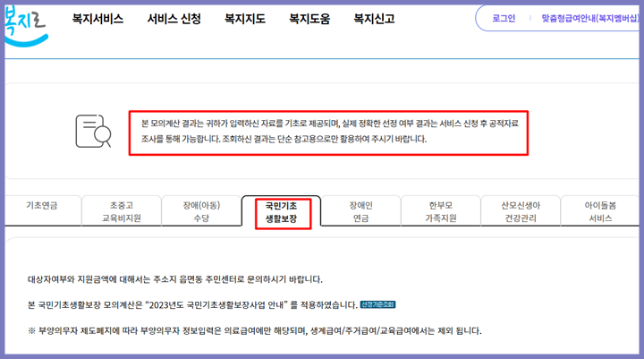Click the text starting ※ 부양의무자 제도폐지에

tap(255, 330)
